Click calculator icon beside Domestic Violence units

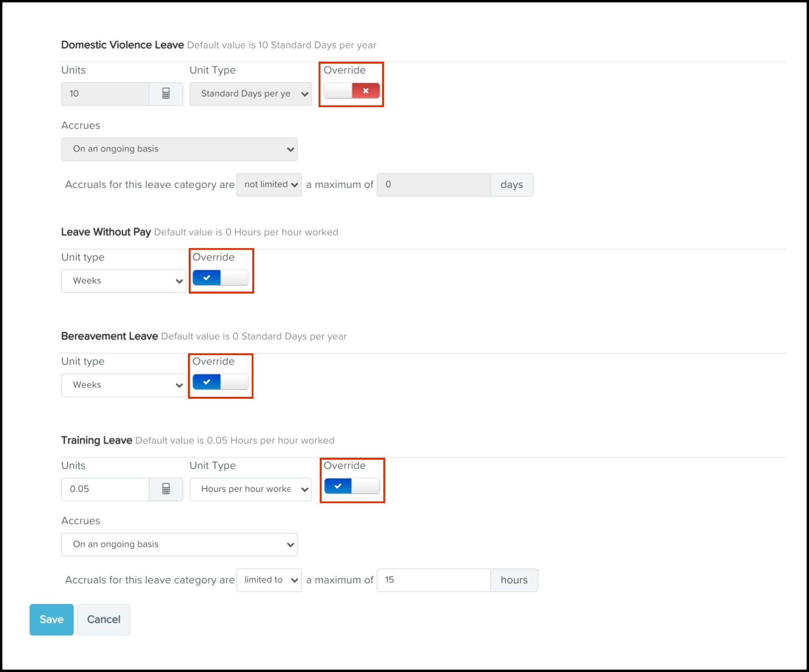pyautogui.click(x=166, y=94)
